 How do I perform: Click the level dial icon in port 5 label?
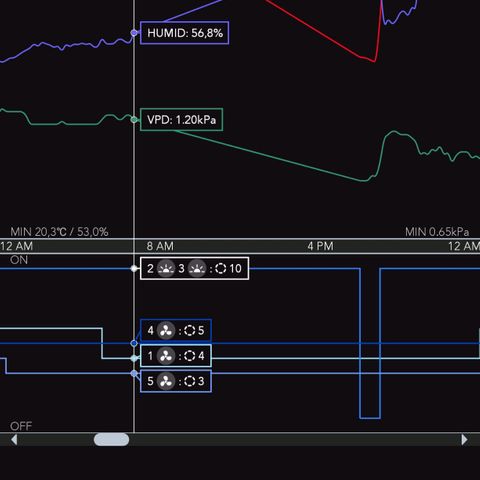pyautogui.click(x=189, y=381)
